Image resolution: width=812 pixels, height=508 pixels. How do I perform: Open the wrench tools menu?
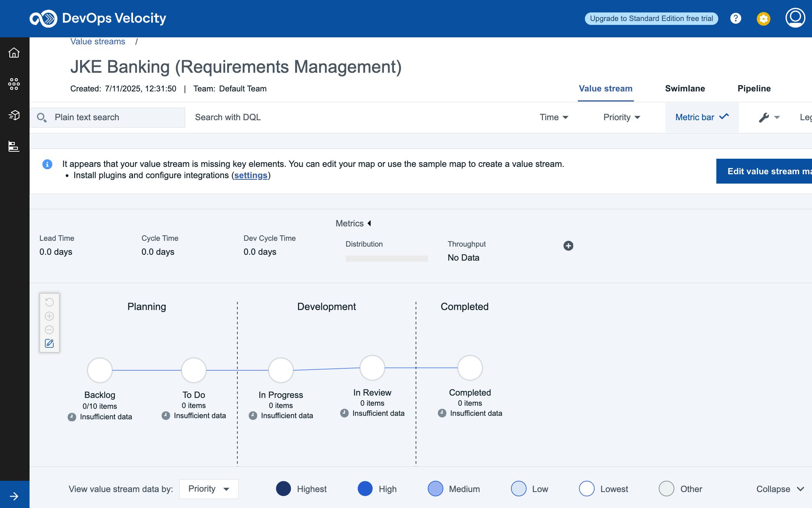point(769,117)
